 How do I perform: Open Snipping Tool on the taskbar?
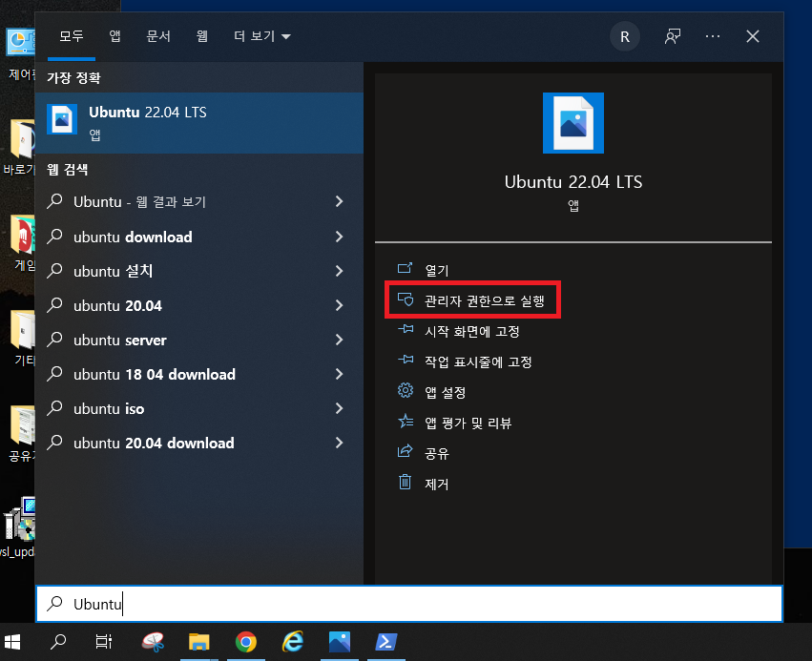(153, 642)
